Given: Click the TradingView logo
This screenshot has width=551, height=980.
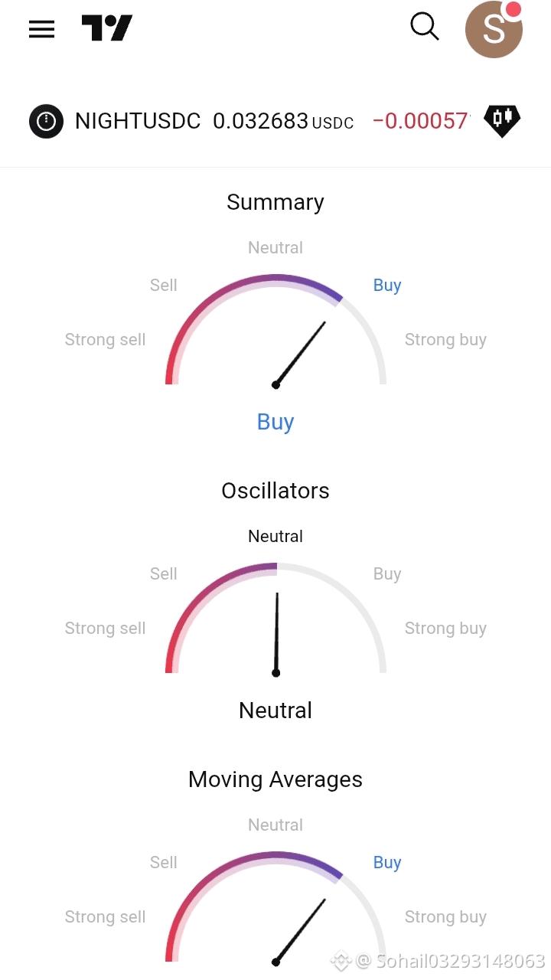Looking at the screenshot, I should coord(107,28).
